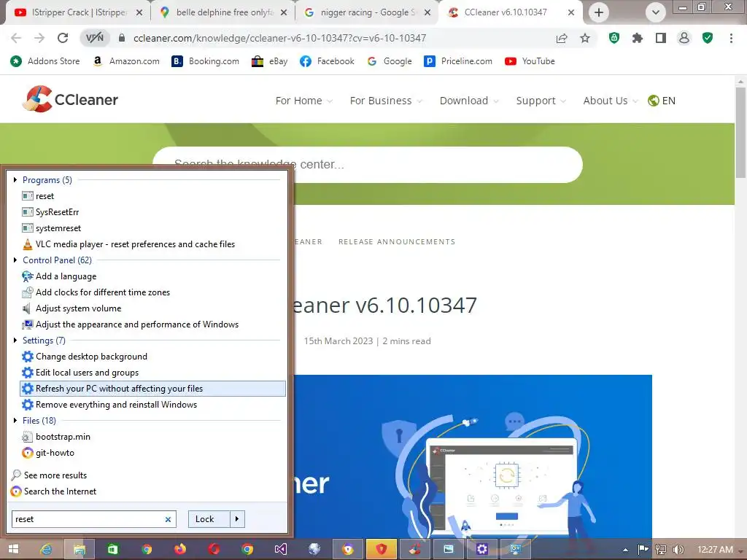The width and height of the screenshot is (747, 560).
Task: Open Action Center flag tray icon
Action: (x=643, y=550)
